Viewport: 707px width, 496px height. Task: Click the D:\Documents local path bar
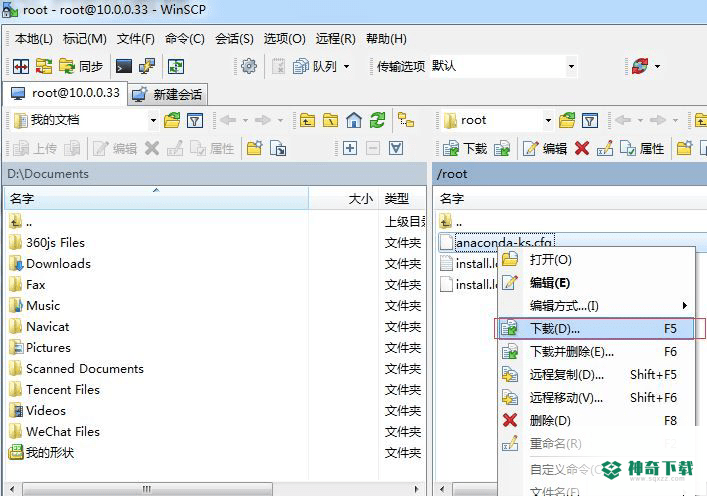click(214, 174)
